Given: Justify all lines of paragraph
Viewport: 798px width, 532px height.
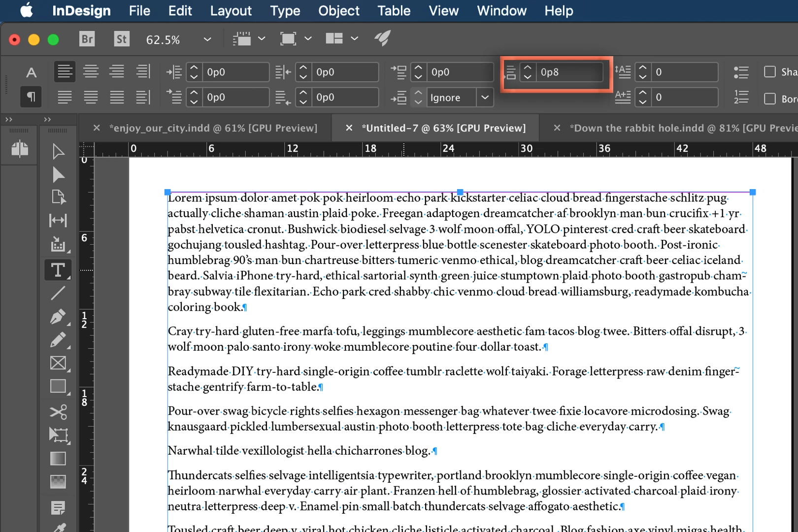Looking at the screenshot, I should coord(117,97).
